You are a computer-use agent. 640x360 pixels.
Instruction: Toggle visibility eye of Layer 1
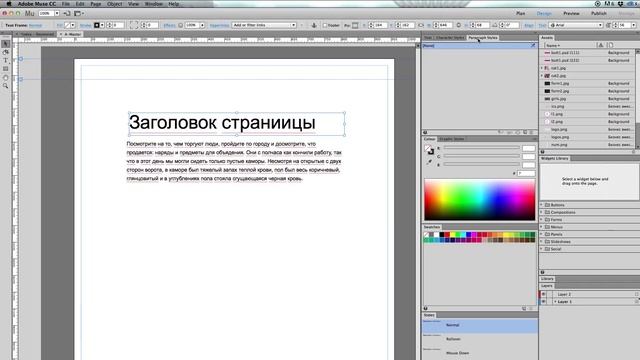point(543,302)
